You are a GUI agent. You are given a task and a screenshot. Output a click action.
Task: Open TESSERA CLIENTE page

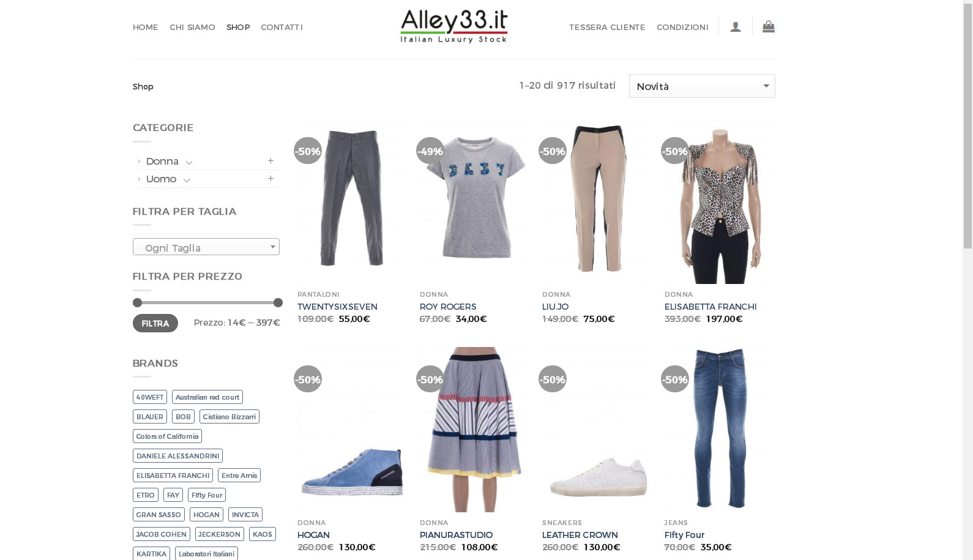pos(607,27)
